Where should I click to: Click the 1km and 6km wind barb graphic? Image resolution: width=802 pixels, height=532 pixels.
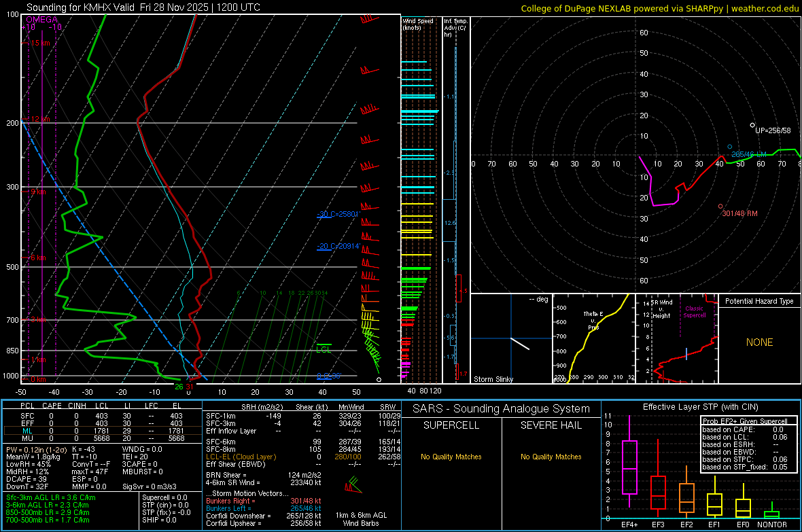tap(353, 484)
